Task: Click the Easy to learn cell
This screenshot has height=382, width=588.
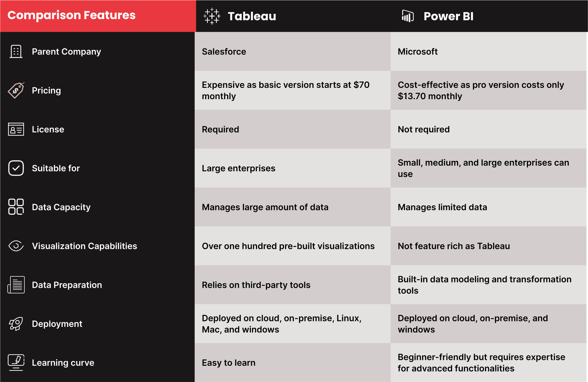Action: pyautogui.click(x=293, y=362)
